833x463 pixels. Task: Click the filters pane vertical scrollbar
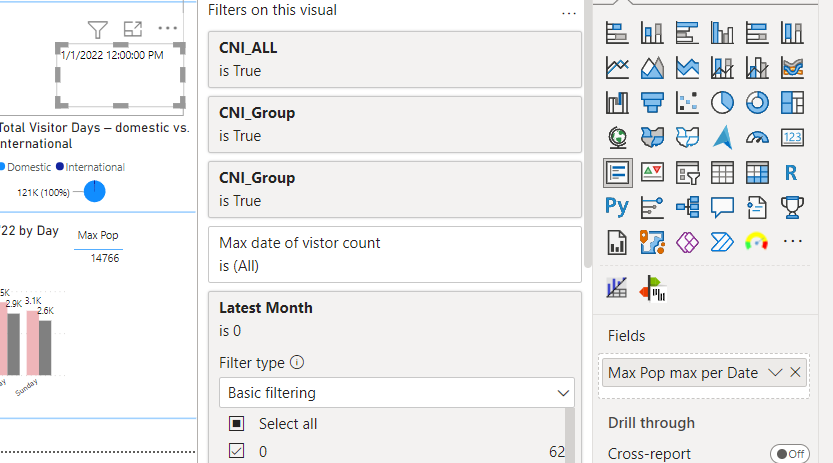[587, 133]
